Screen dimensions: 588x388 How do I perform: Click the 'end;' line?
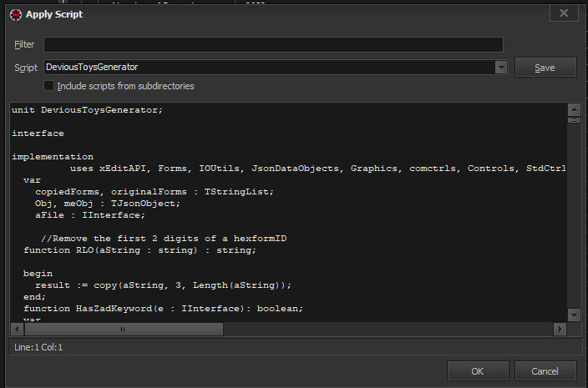34,297
